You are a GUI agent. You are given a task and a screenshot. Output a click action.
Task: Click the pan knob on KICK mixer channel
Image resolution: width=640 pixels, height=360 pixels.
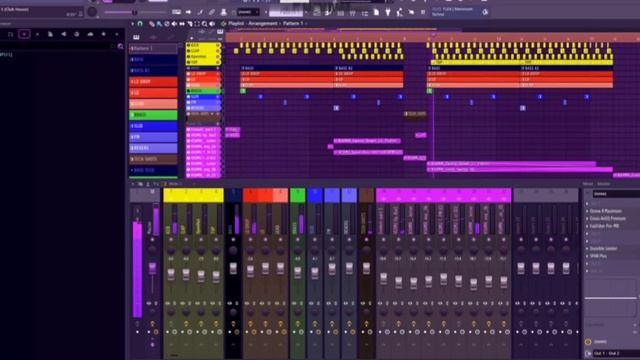point(171,250)
